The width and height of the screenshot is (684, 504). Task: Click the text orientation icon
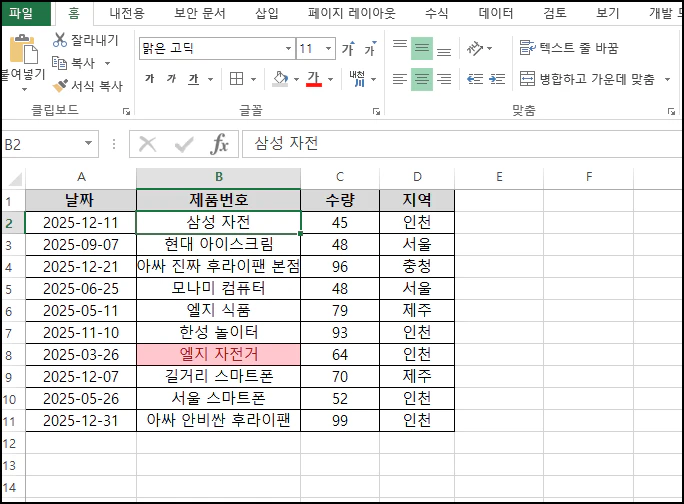click(x=475, y=48)
